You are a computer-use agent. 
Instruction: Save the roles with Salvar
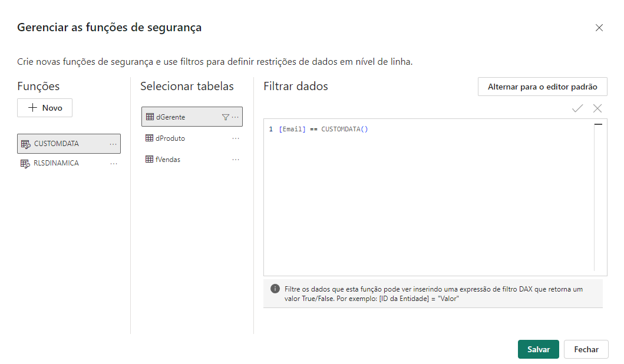tap(538, 349)
